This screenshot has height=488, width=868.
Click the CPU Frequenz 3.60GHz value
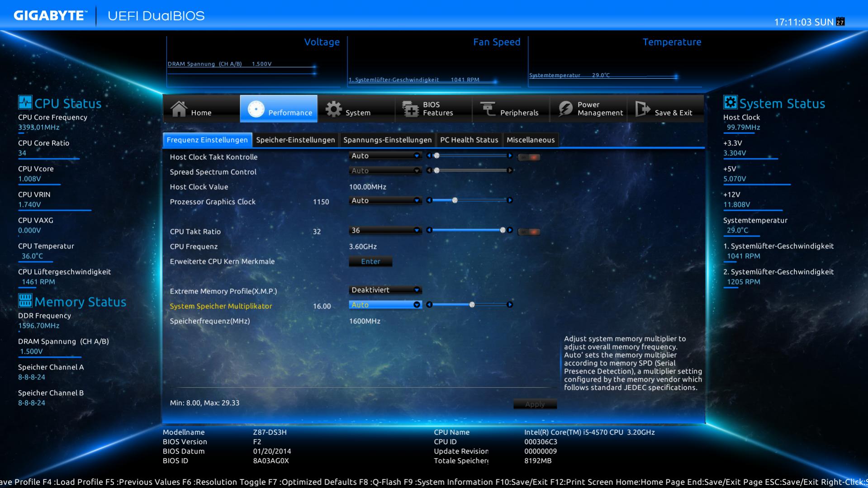363,246
